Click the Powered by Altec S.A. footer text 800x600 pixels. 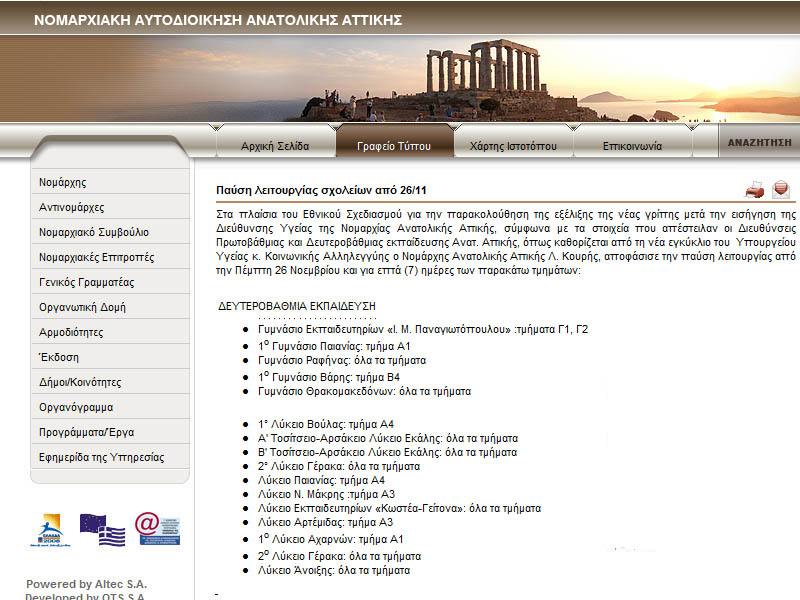86,584
